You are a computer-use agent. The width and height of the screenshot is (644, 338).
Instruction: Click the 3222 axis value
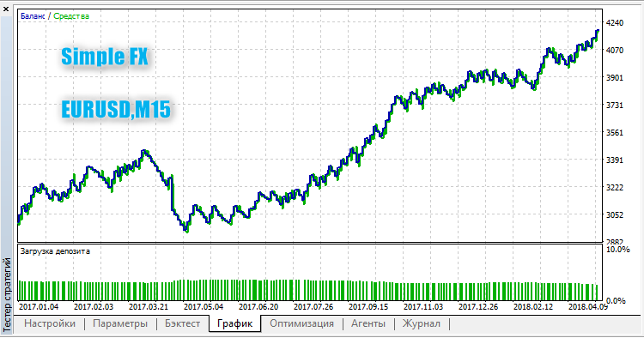coord(615,188)
